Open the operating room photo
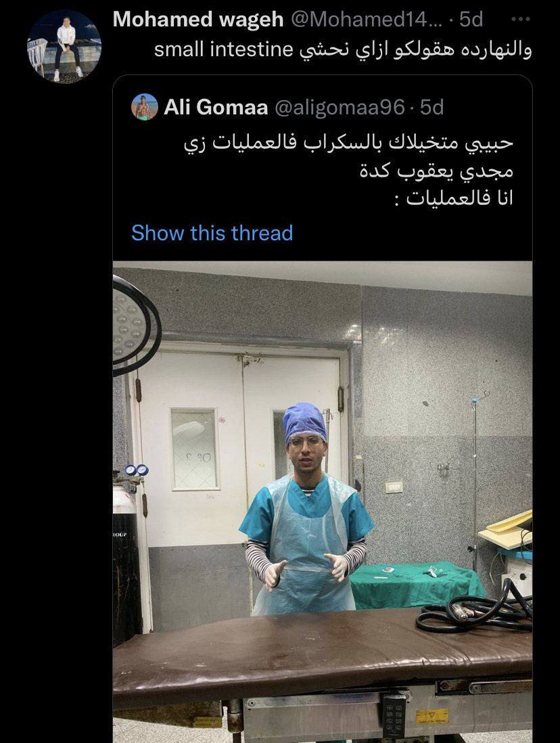The image size is (560, 743). pos(322,502)
